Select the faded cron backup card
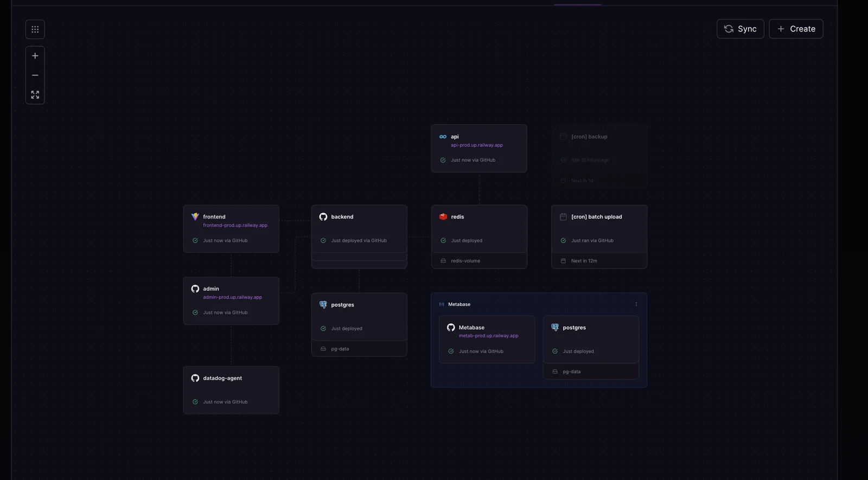The image size is (868, 480). point(599,156)
